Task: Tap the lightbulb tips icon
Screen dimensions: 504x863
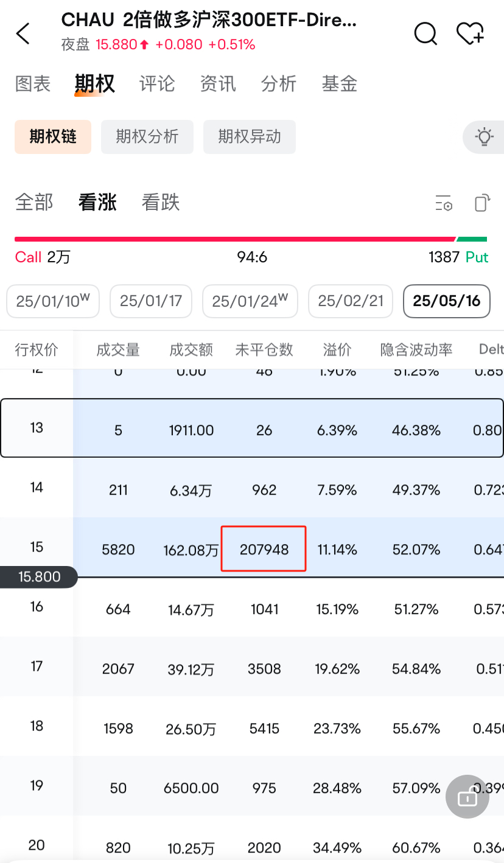Action: tap(484, 136)
